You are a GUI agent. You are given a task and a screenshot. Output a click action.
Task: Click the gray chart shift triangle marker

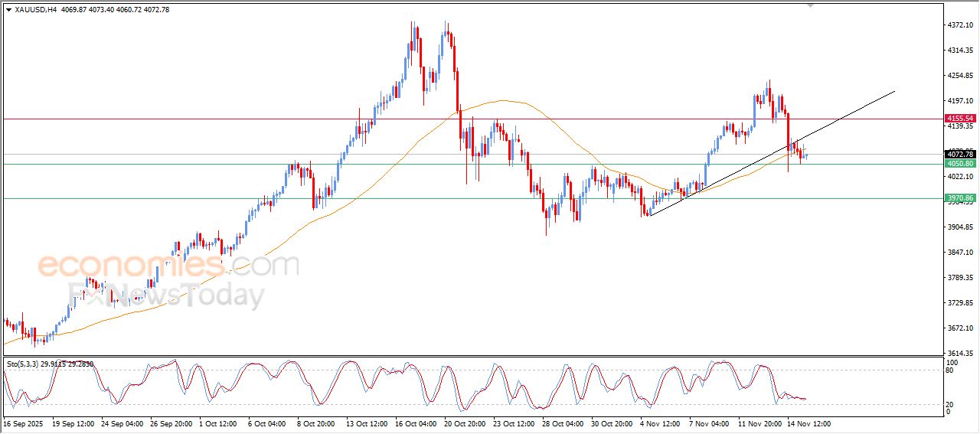(812, 5)
